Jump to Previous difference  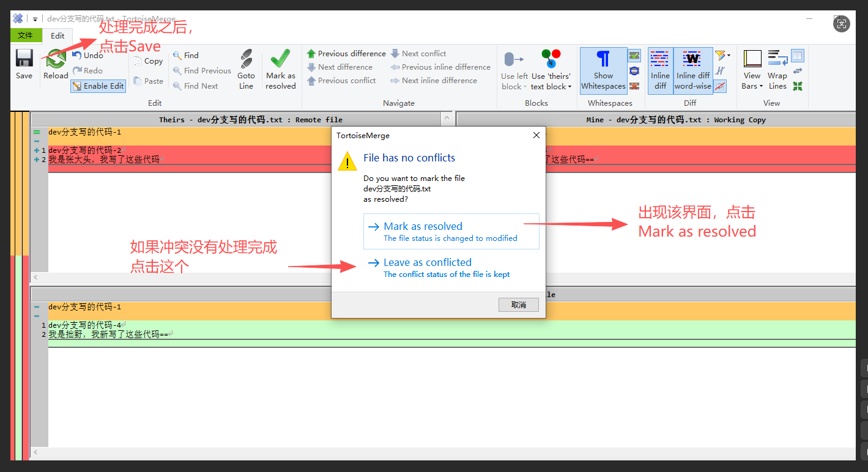[346, 53]
